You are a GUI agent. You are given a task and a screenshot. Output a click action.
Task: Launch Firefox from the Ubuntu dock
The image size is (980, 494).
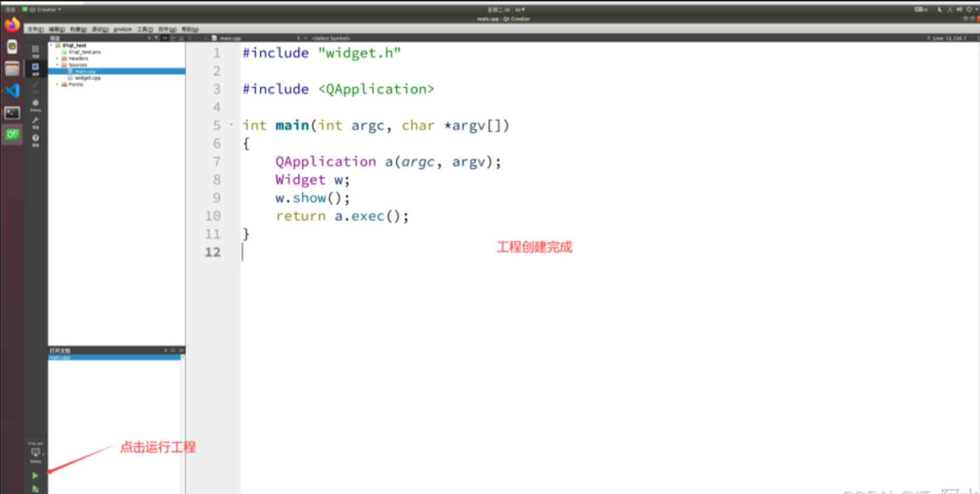(12, 25)
